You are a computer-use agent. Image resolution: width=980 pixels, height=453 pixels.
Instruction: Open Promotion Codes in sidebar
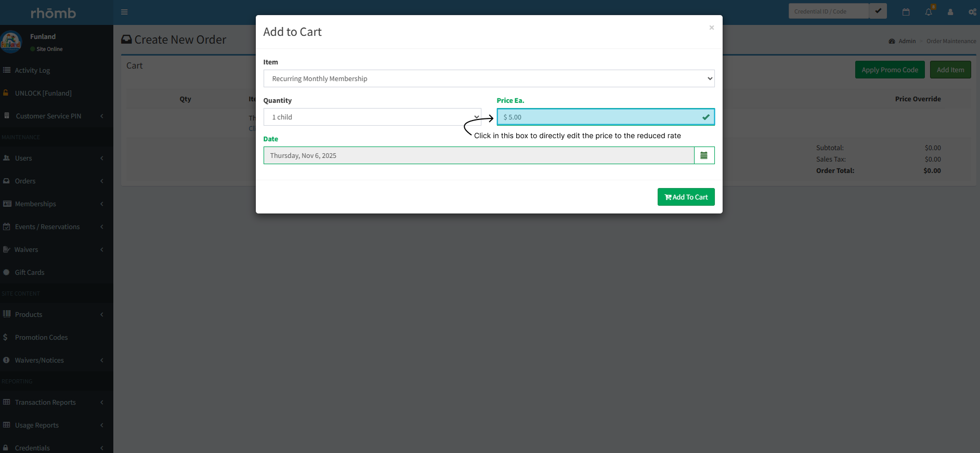[41, 337]
